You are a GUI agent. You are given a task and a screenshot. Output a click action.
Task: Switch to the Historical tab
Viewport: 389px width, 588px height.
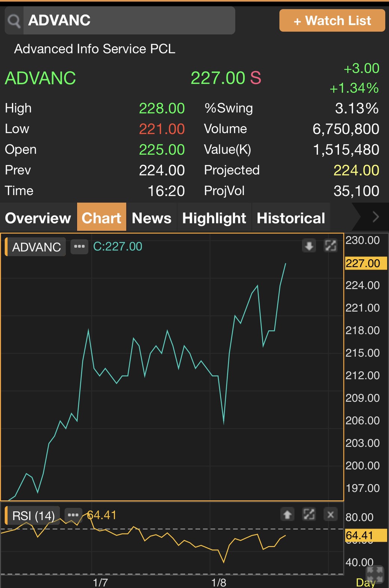coord(291,218)
